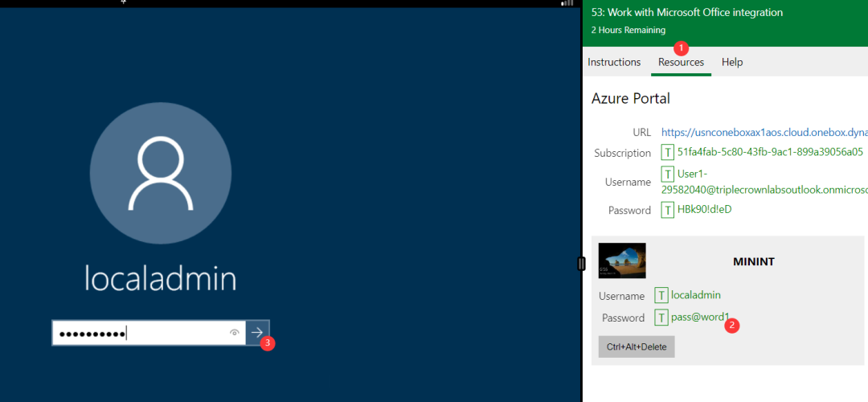Click the pass@word1 password text
The height and width of the screenshot is (402, 868).
tap(700, 318)
